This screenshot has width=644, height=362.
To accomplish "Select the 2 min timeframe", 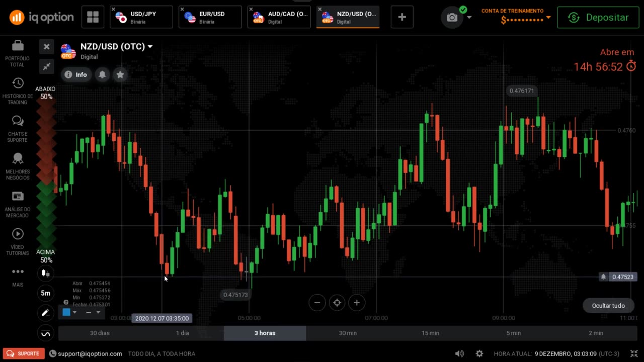I will click(596, 333).
